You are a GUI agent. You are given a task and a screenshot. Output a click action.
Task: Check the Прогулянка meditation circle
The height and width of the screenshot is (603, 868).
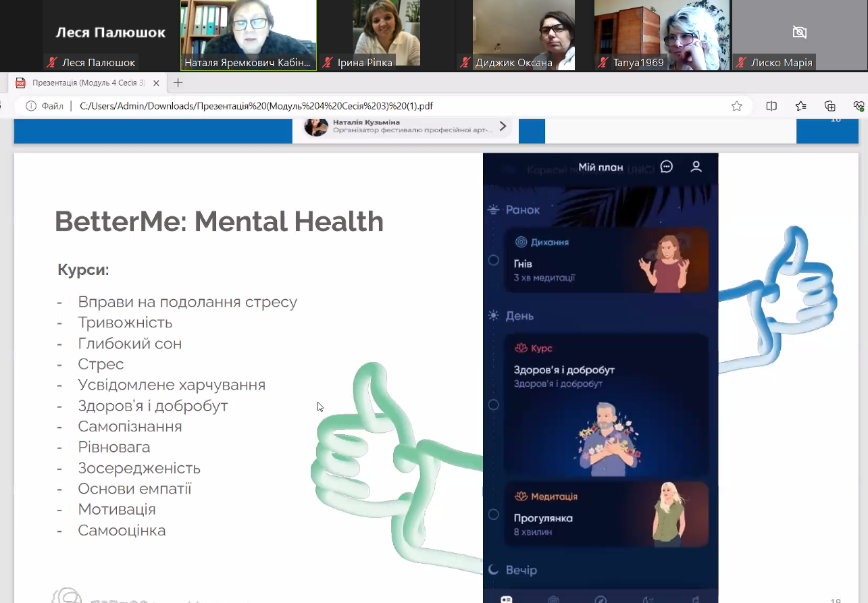pyautogui.click(x=494, y=515)
